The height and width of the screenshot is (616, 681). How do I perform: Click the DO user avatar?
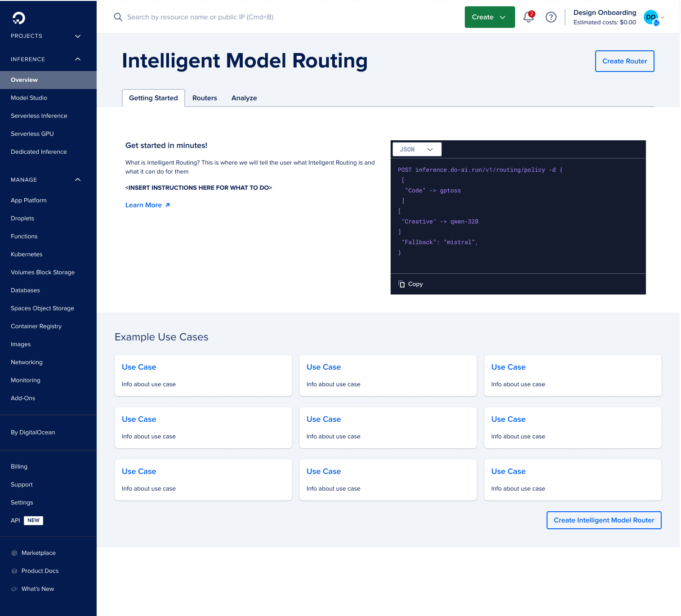(x=651, y=17)
